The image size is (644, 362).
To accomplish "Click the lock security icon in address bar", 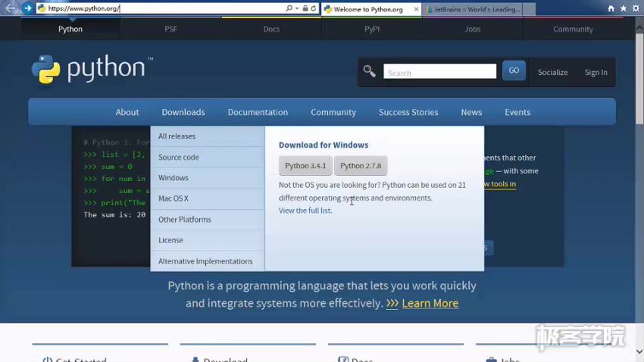I will (x=305, y=8).
